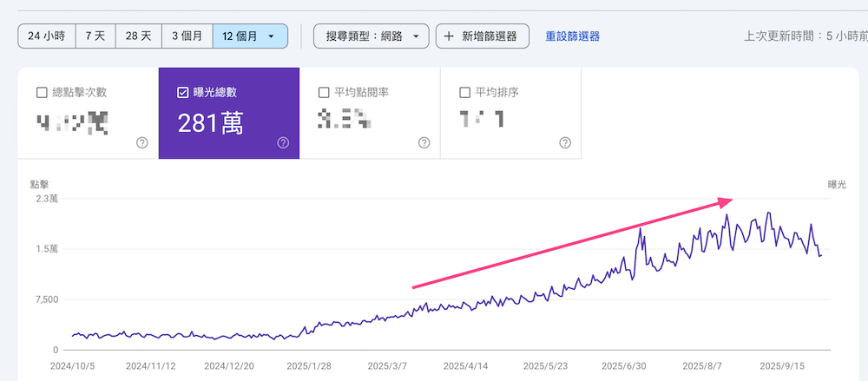Tick the 平均排序 checkbox
Image resolution: width=868 pixels, height=381 pixels.
[464, 93]
